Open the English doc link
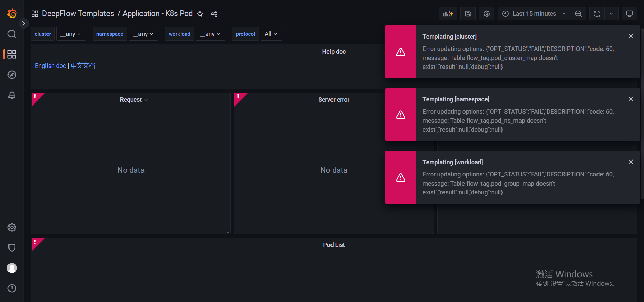The width and height of the screenshot is (644, 302). coord(51,66)
